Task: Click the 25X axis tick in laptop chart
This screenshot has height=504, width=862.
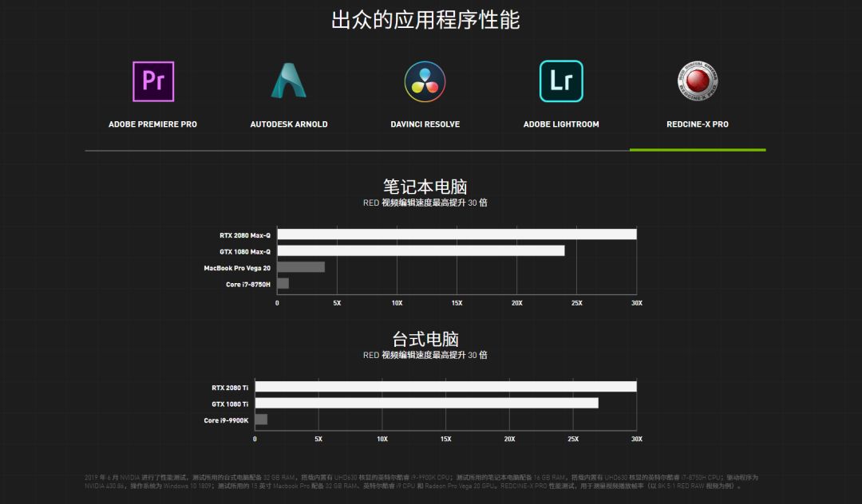Action: point(577,304)
